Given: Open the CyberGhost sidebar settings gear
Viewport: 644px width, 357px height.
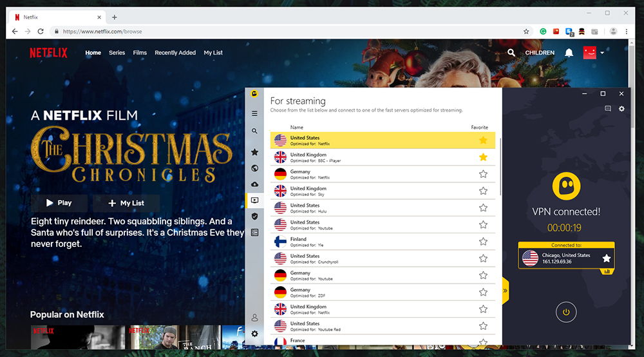Looking at the screenshot, I should click(254, 334).
